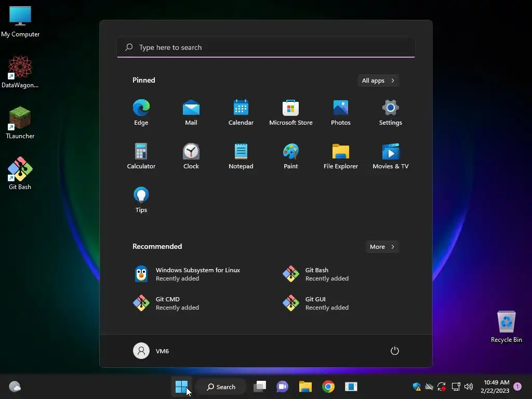Viewport: 532px width, 399px height.
Task: Launch Movies & TV
Action: [x=391, y=156]
